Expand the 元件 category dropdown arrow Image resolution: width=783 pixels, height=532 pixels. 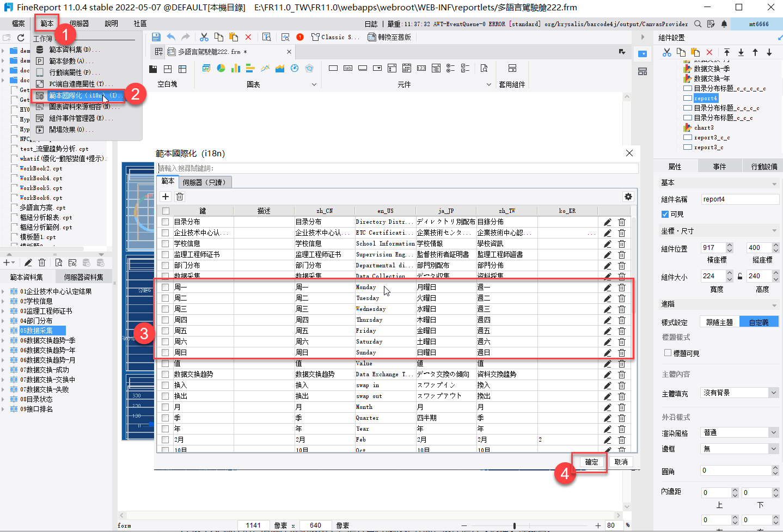click(488, 84)
